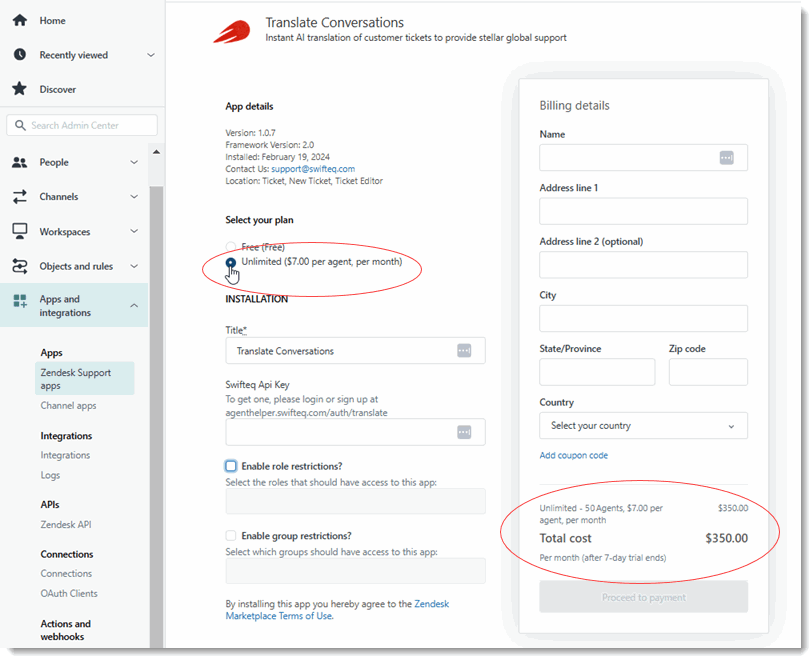
Task: Click the Actions and webhooks heading
Action: pos(66,630)
